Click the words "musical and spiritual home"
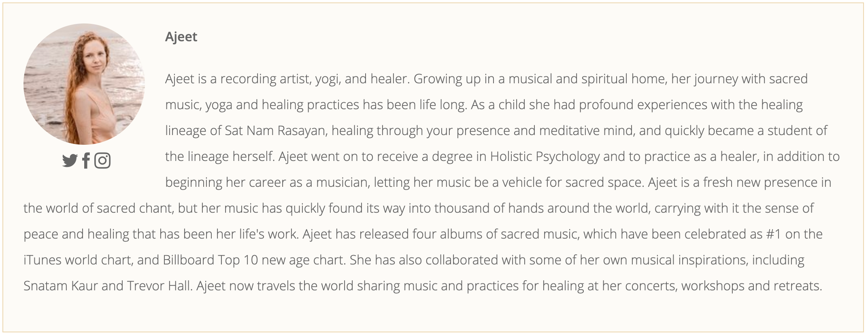Image resolution: width=868 pixels, height=334 pixels. pos(587,79)
